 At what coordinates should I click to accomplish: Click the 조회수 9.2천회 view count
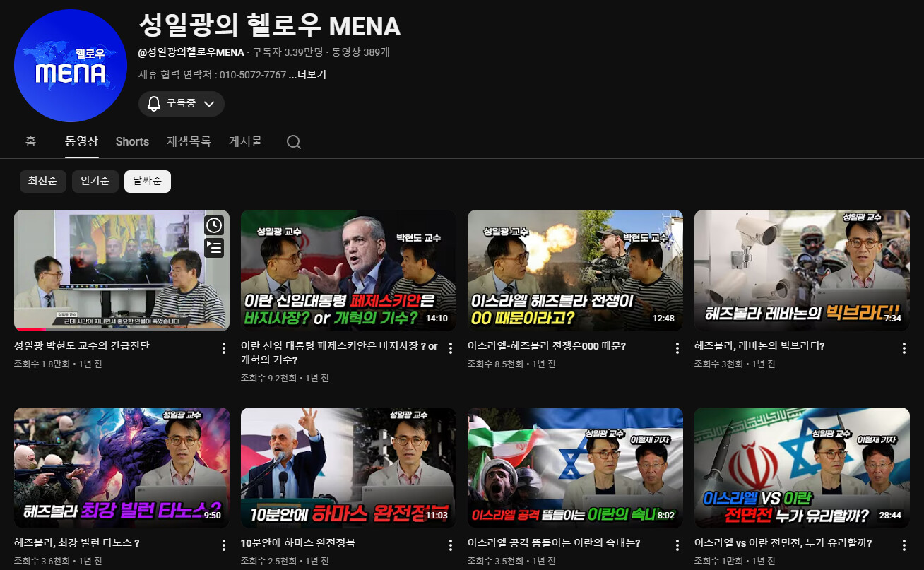[x=269, y=379]
